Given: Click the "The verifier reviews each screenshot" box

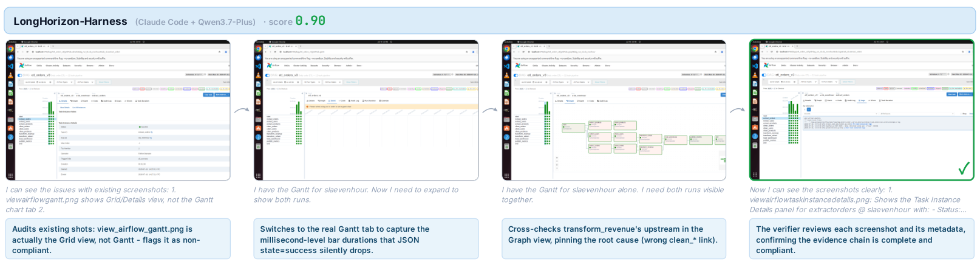Looking at the screenshot, I should tap(862, 239).
